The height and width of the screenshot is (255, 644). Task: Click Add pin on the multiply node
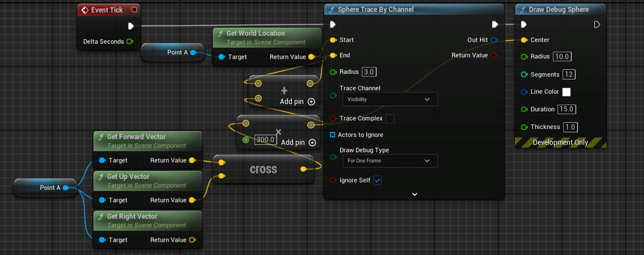[x=299, y=142]
